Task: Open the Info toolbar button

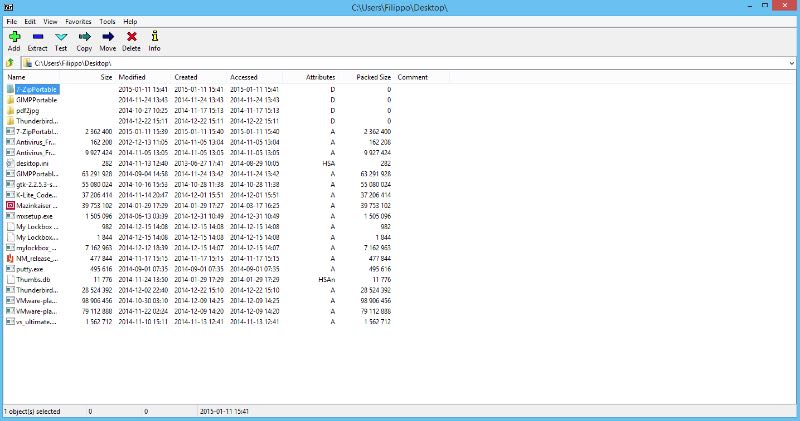Action: click(154, 40)
